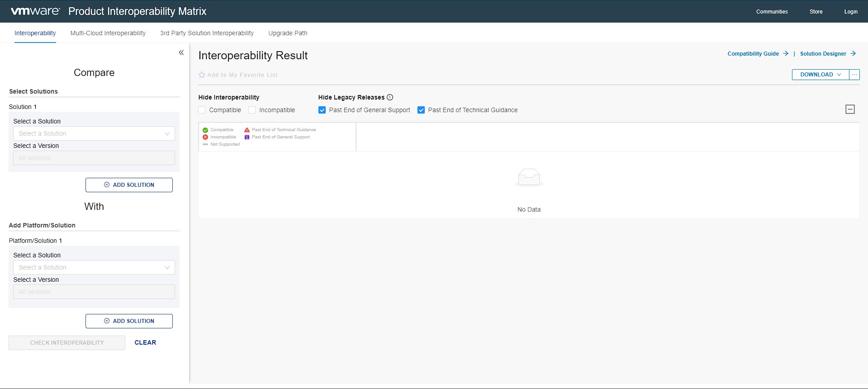
Task: Click ADD SOLUTION under Platform/Solution 1
Action: 129,321
